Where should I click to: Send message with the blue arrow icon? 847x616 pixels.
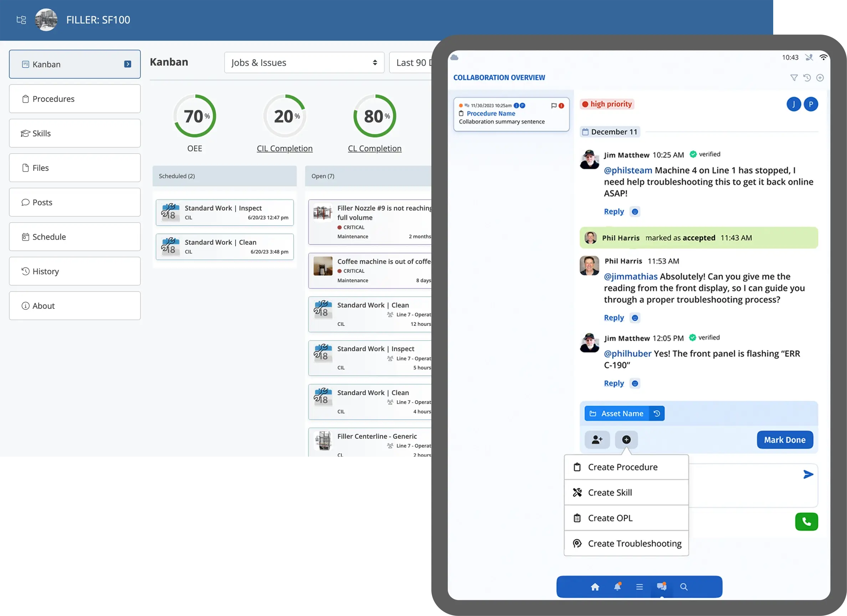coord(808,474)
